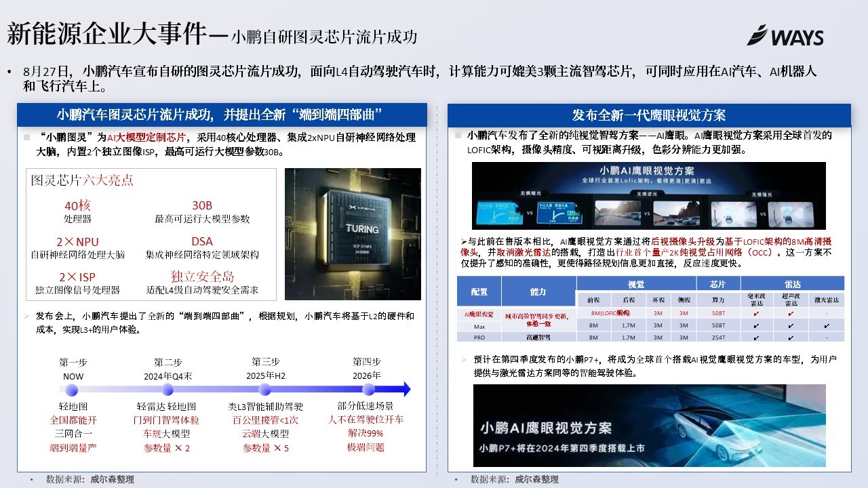This screenshot has width=868, height=488.
Task: Click the heading 图灵芯片六大亮点
Action: pos(82,180)
